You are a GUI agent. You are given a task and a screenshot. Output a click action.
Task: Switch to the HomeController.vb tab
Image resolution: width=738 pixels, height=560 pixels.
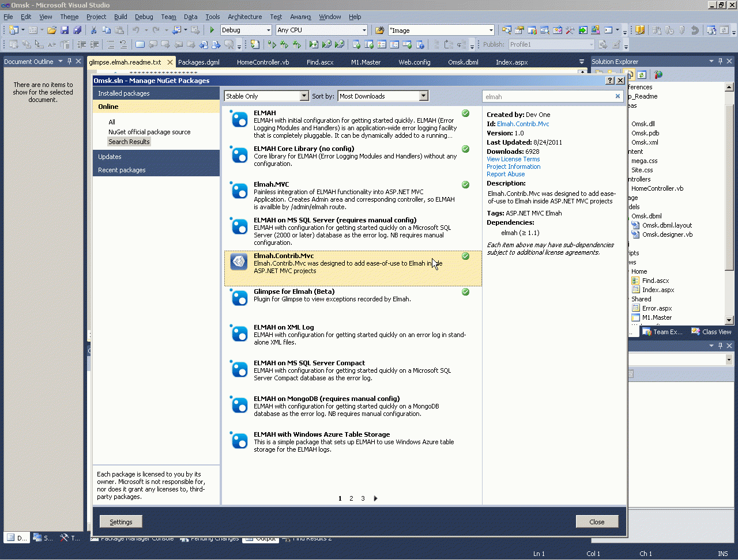click(263, 62)
